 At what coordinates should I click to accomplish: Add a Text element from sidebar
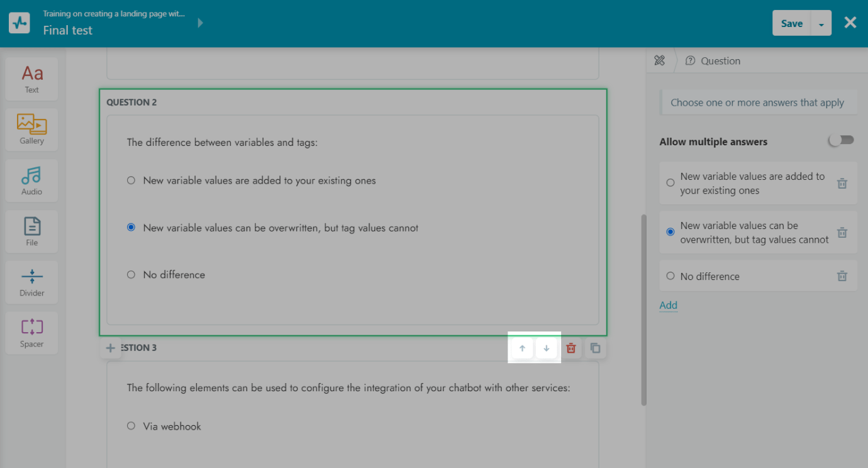point(31,79)
